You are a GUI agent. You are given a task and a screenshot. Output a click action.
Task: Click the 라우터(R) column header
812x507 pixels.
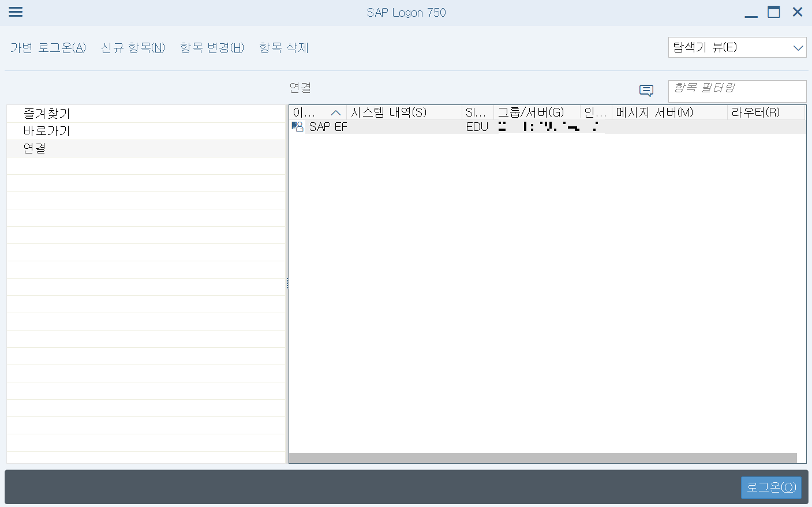point(766,112)
